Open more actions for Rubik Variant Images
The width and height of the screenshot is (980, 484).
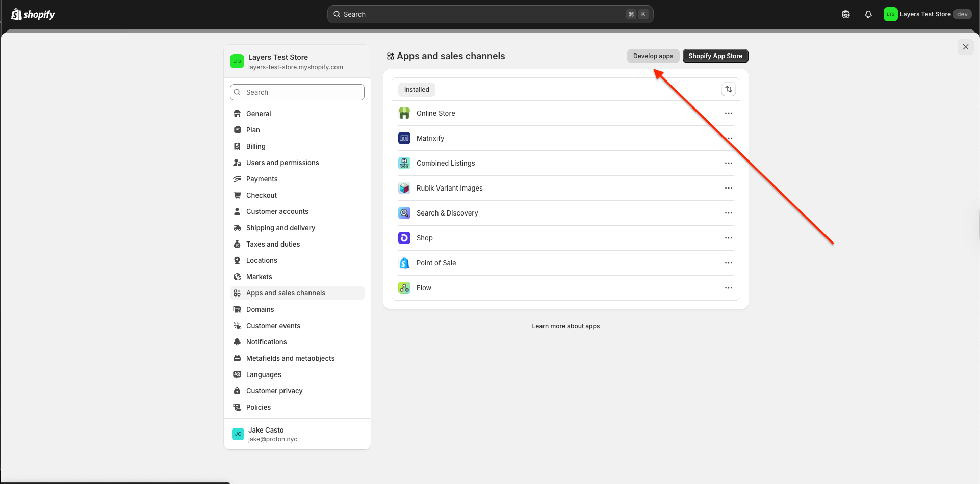729,188
